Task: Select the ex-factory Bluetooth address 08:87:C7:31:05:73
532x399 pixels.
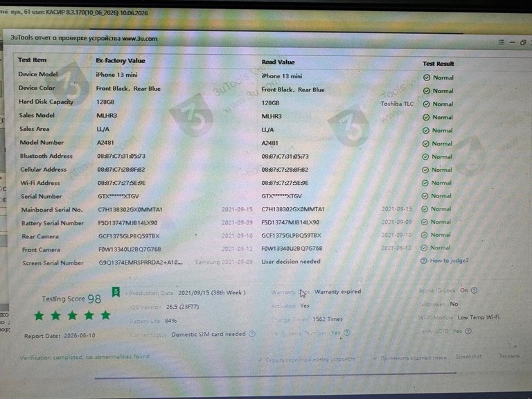Action: click(x=121, y=156)
